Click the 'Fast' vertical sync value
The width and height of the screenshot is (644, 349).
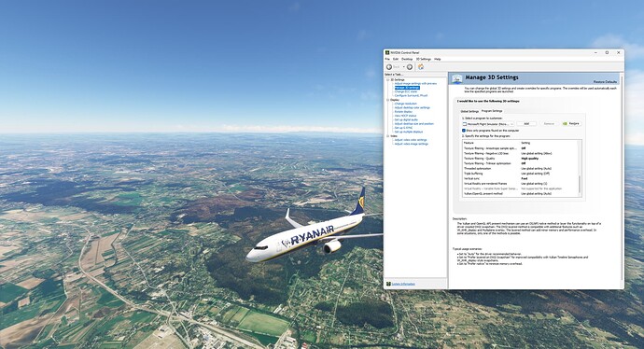coord(525,178)
